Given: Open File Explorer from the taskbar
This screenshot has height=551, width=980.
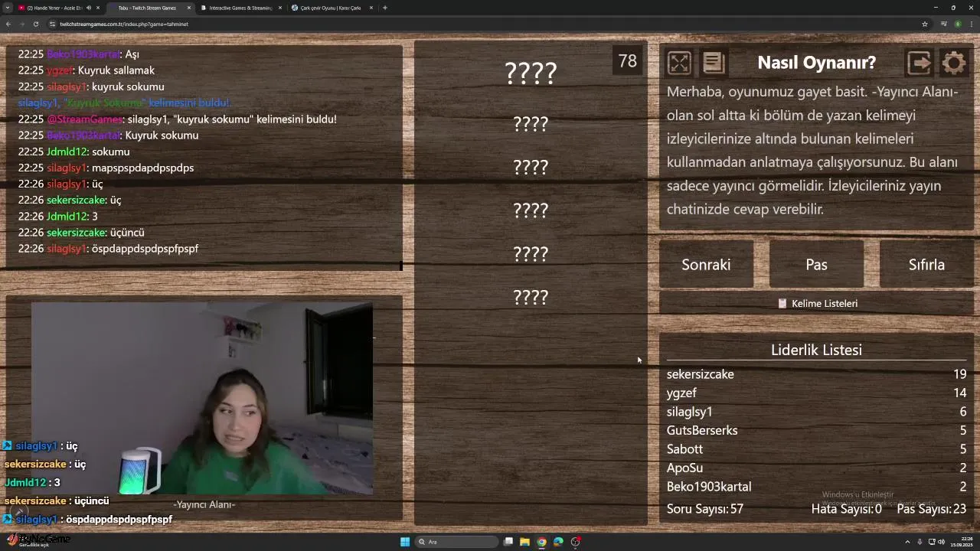Looking at the screenshot, I should (525, 542).
